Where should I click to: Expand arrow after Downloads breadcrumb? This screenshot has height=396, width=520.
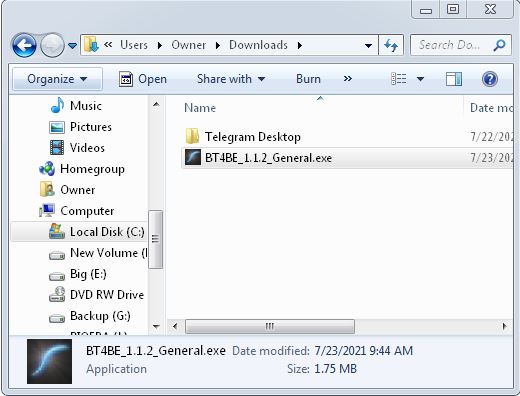pos(300,45)
